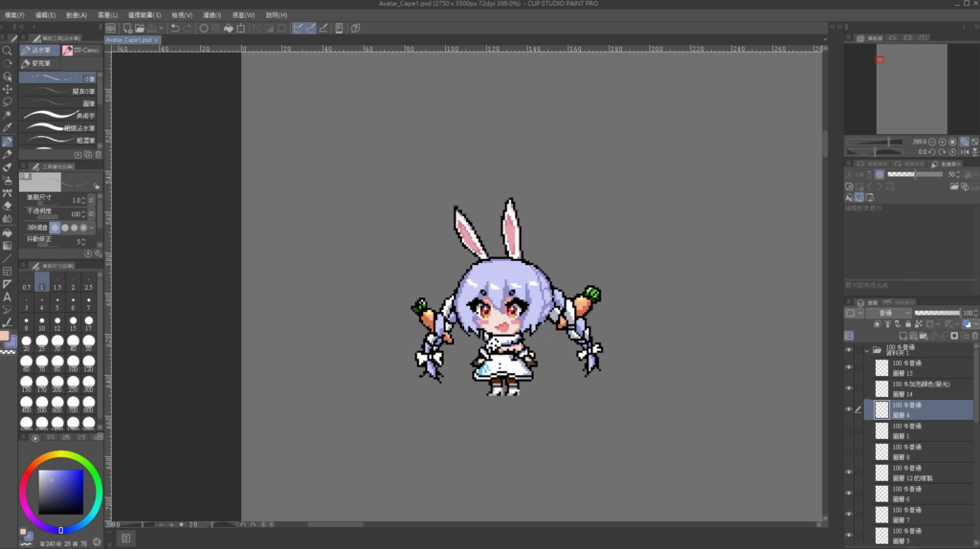The image size is (980, 549).
Task: Open the save dropdown arrow in command bar
Action: [161, 28]
